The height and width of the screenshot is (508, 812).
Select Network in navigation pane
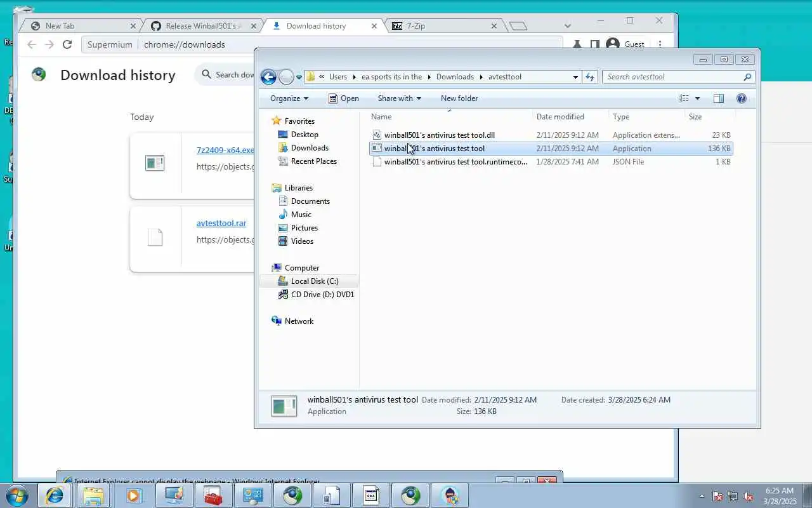pyautogui.click(x=299, y=321)
